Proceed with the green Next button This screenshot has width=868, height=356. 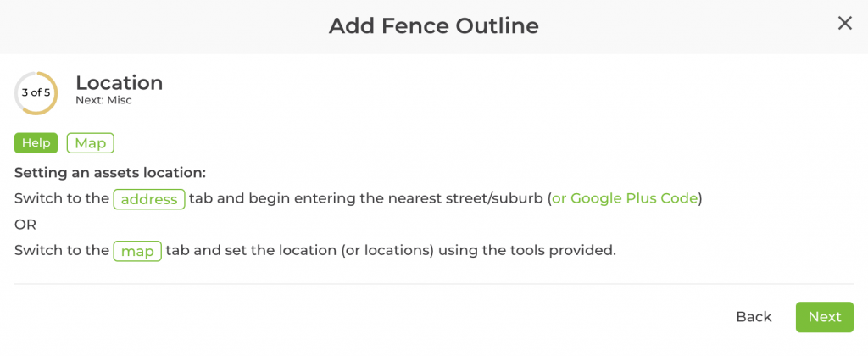(824, 317)
